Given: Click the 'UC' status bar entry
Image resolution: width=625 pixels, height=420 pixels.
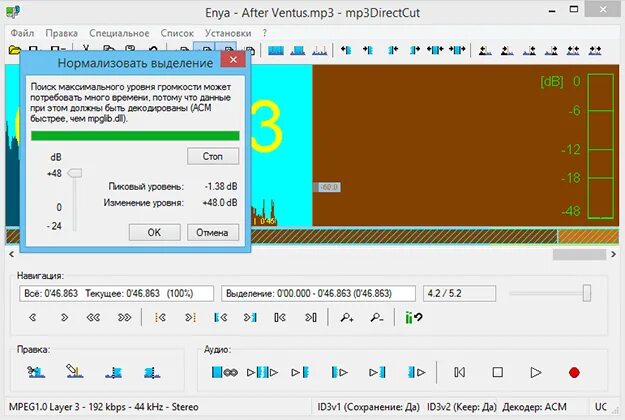Looking at the screenshot, I should pos(601,407).
